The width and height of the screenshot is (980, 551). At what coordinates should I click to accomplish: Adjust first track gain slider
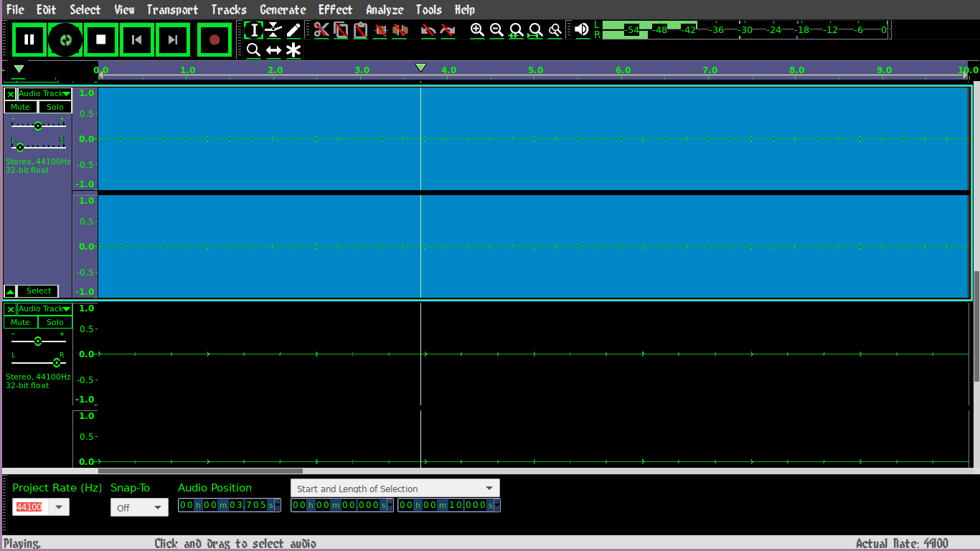pyautogui.click(x=38, y=126)
